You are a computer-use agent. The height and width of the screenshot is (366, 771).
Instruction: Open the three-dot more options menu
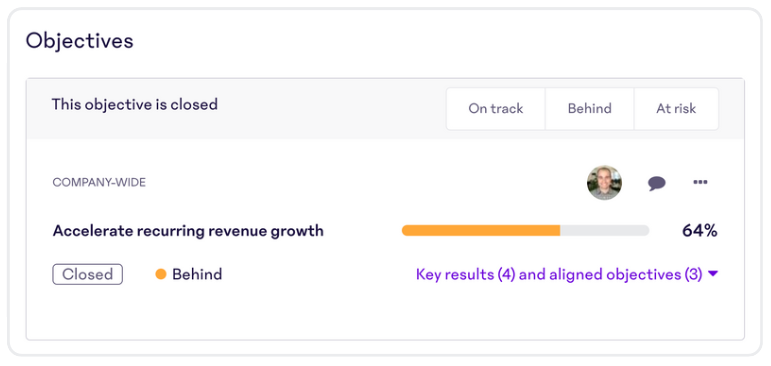[700, 183]
